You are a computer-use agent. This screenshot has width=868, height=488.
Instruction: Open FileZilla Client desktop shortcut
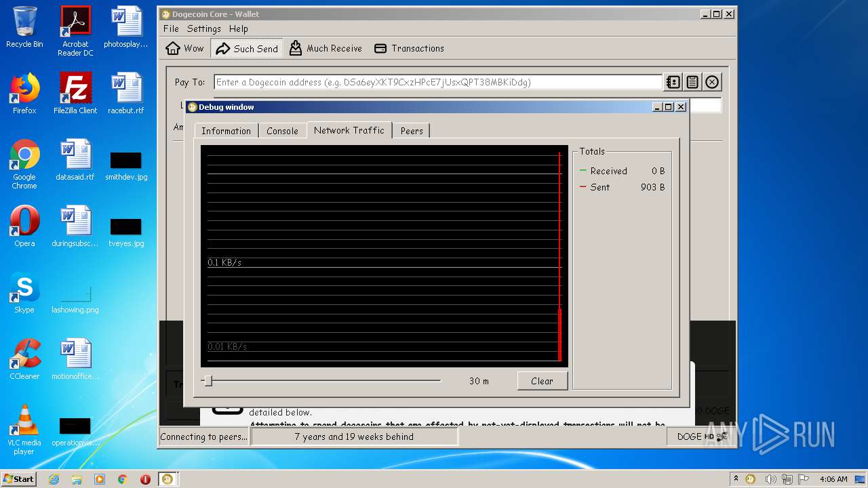tap(75, 94)
